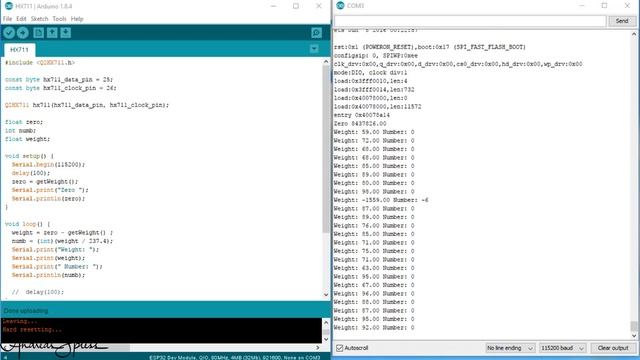Open the No line ending dropdown

pos(510,348)
